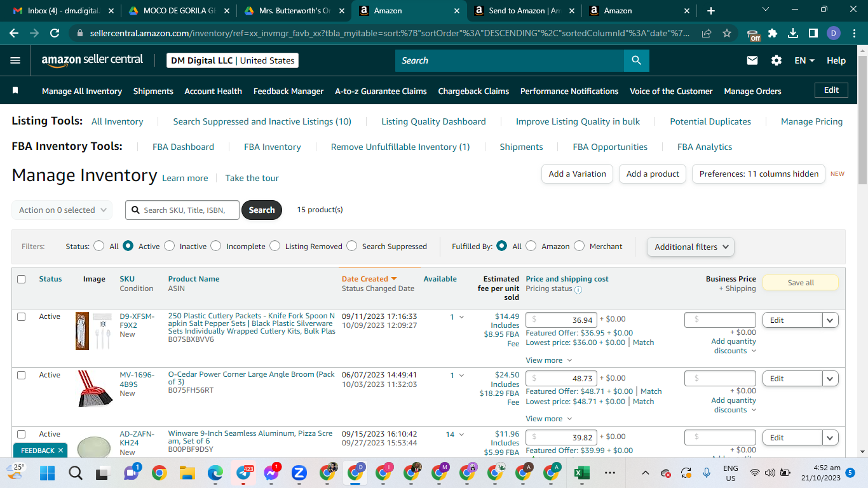The height and width of the screenshot is (488, 868).
Task: Reload the page with the browser refresh icon
Action: tap(55, 33)
